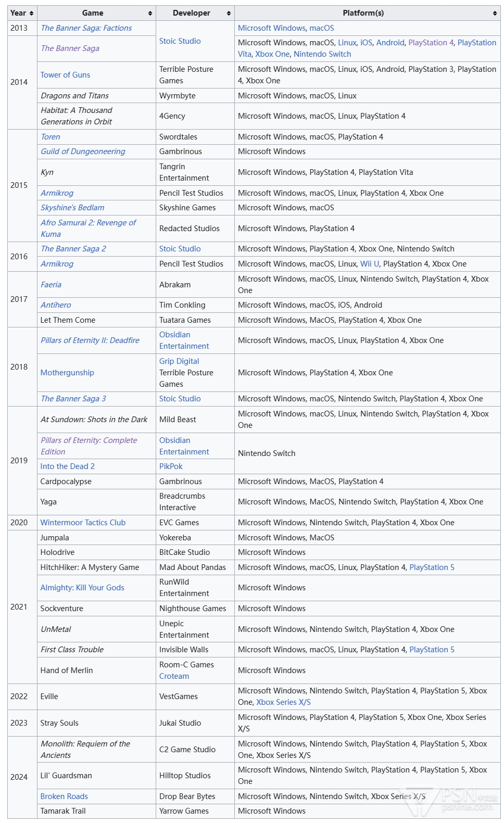
Task: Select the UnMetal game title
Action: pyautogui.click(x=56, y=629)
